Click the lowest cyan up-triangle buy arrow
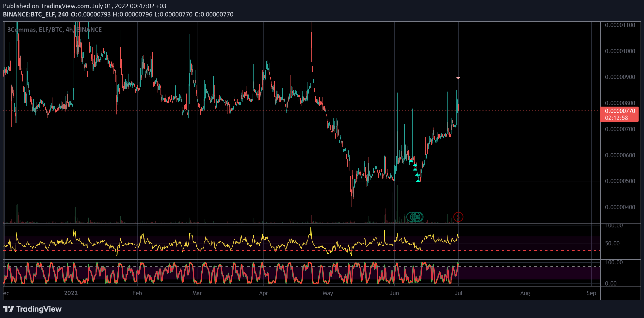The image size is (644, 318). [x=418, y=180]
